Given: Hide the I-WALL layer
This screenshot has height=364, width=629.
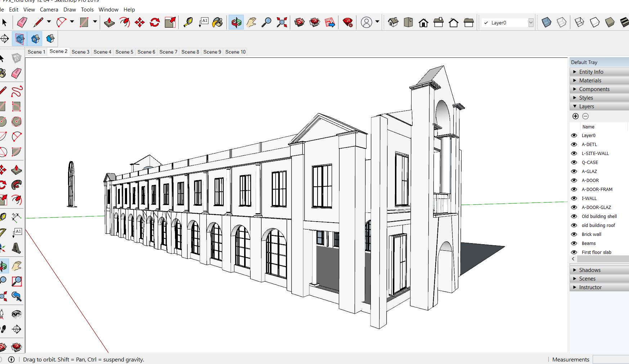Looking at the screenshot, I should 574,198.
